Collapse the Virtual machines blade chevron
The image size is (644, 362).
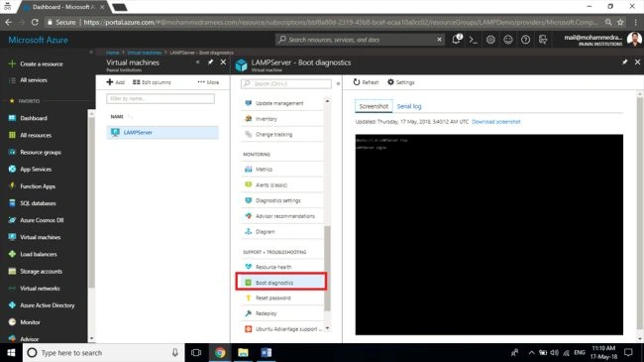point(197,62)
